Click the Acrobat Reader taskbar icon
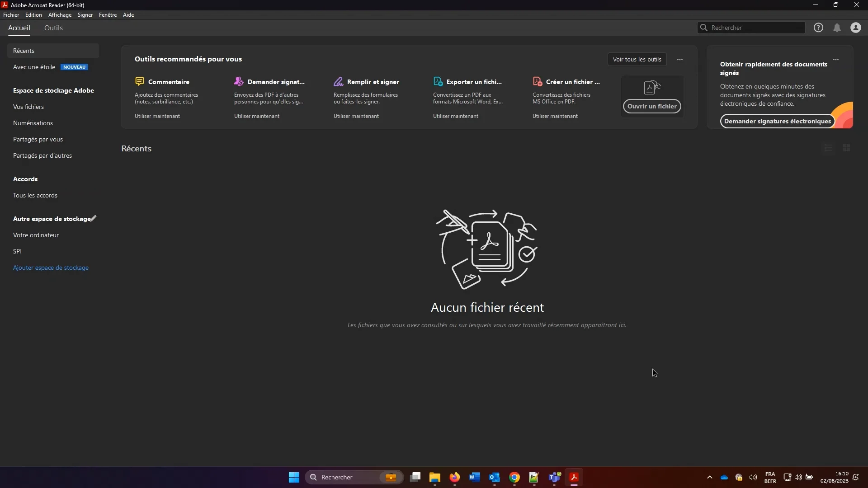 [574, 477]
